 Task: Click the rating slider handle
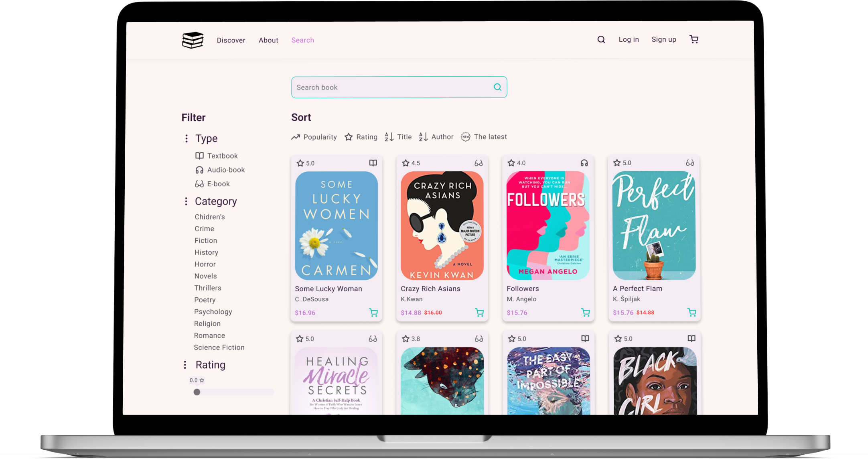coord(197,392)
